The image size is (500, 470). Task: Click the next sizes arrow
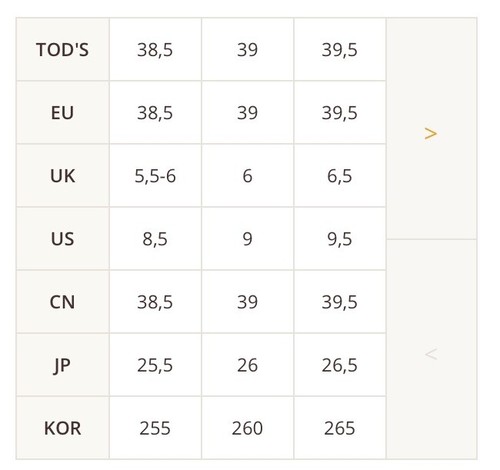click(x=431, y=129)
